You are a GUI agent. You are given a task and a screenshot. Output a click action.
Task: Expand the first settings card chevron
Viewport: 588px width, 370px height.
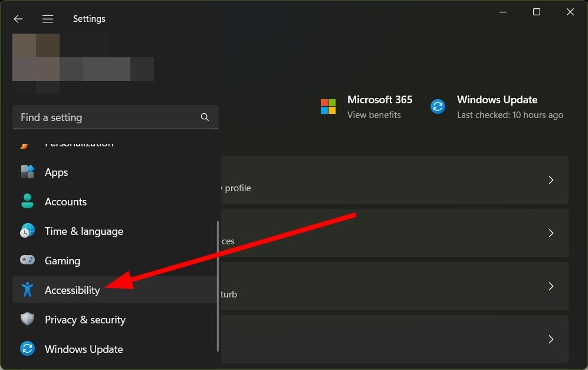[x=551, y=180]
